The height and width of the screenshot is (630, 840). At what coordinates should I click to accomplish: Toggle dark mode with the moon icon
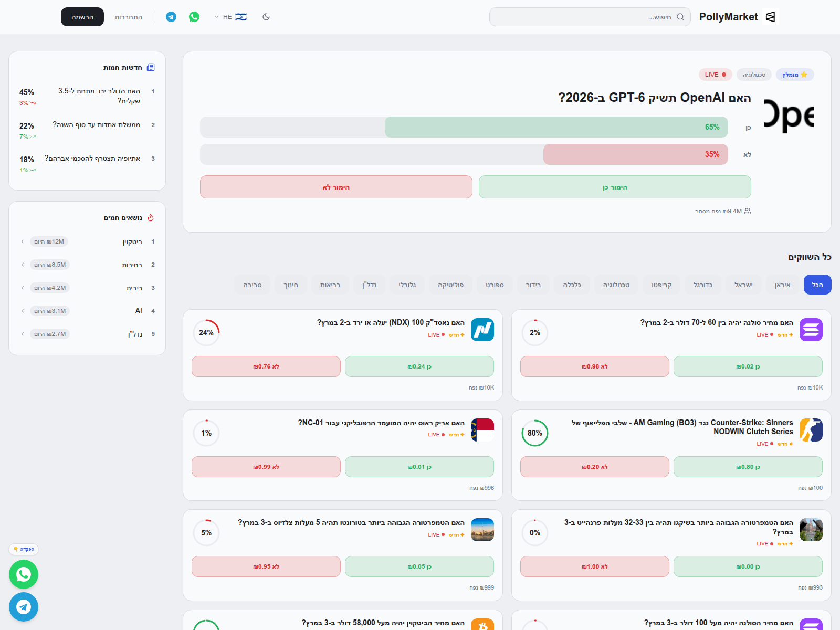[x=266, y=16]
